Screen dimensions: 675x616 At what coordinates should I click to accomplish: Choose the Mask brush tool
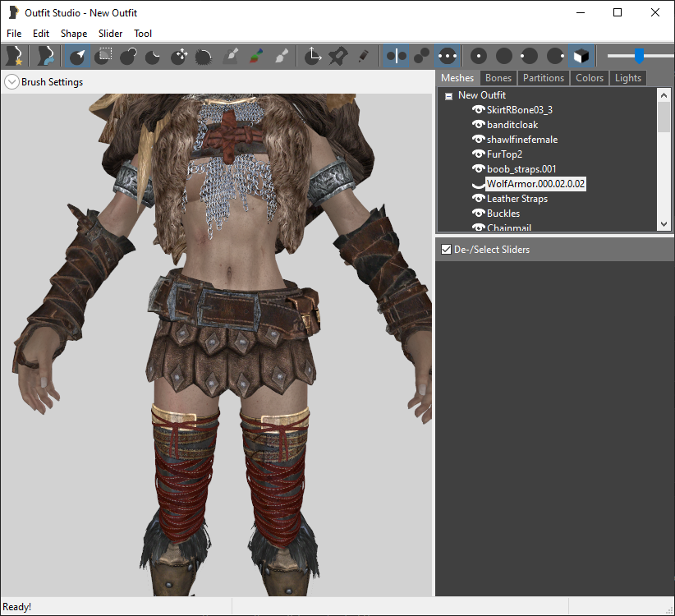pos(103,56)
